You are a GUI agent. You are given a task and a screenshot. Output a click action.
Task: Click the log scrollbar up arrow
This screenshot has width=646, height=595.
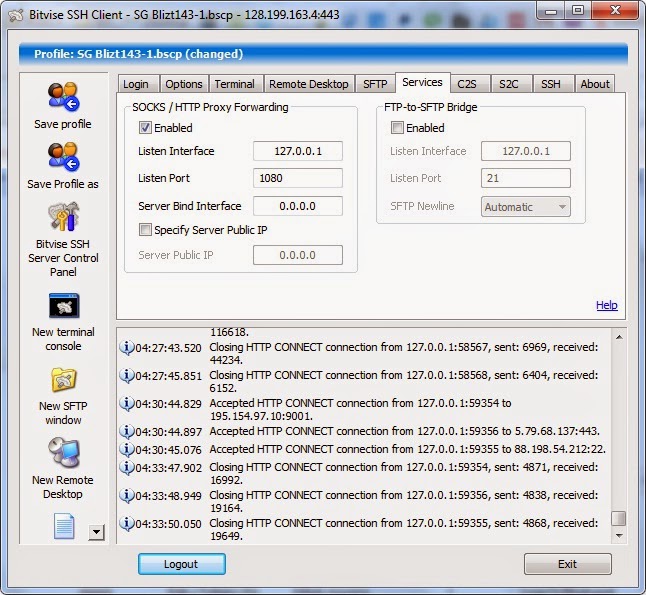click(x=619, y=337)
